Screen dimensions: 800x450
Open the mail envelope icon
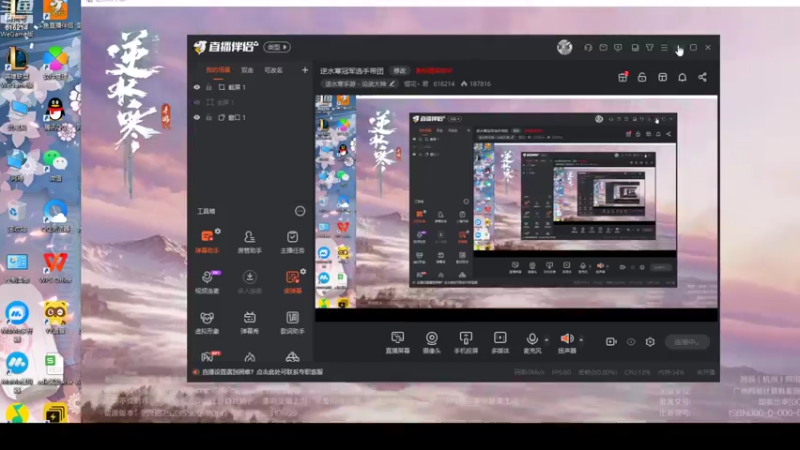coord(603,47)
